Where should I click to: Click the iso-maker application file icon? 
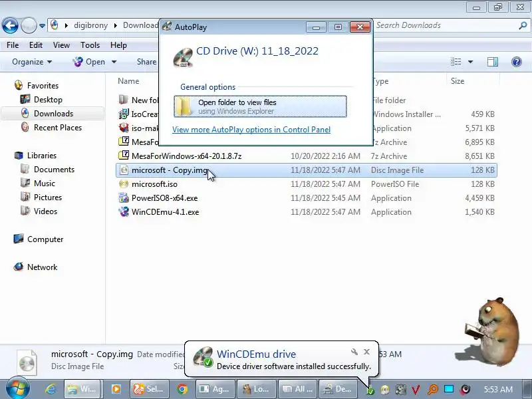click(x=124, y=128)
